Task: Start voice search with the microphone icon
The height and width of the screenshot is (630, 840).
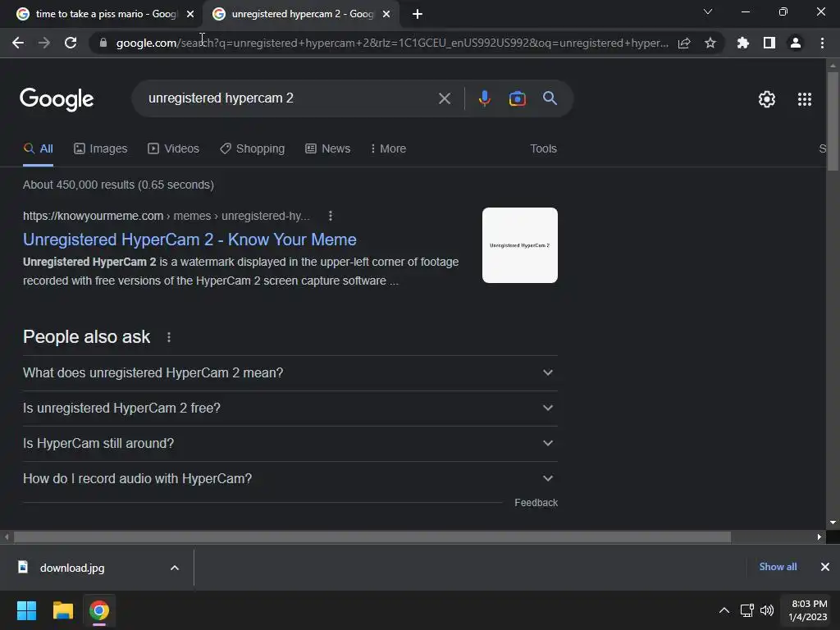Action: 484,98
